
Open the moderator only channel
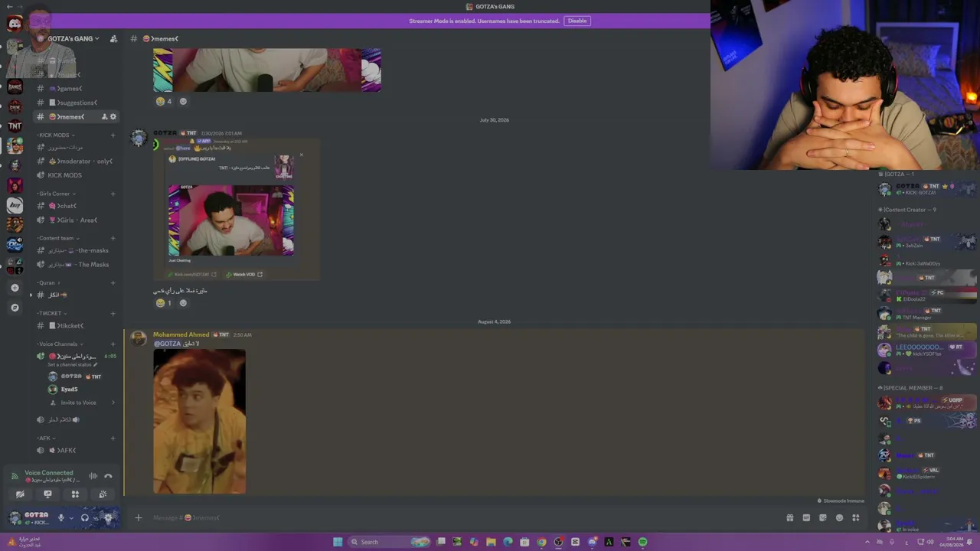click(77, 161)
